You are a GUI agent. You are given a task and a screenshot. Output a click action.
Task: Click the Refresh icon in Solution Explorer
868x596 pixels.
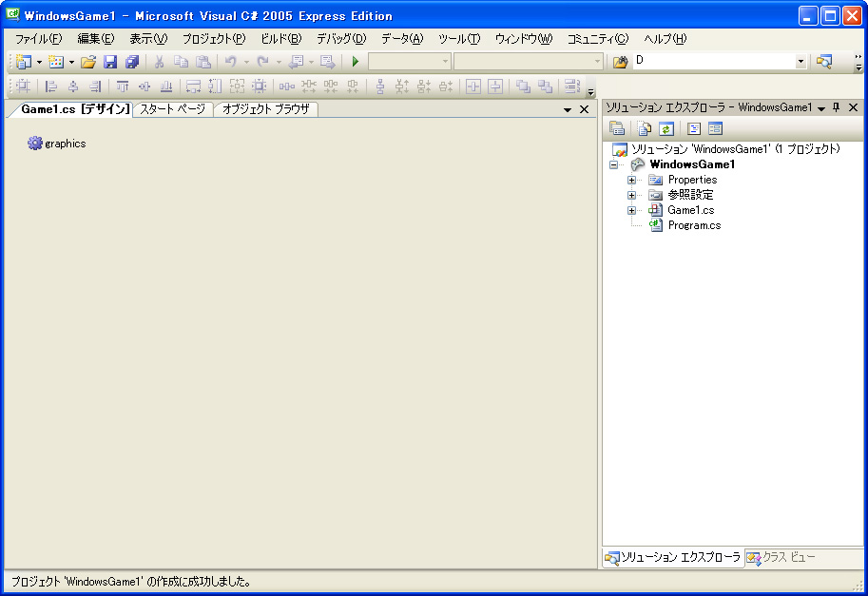coord(667,129)
